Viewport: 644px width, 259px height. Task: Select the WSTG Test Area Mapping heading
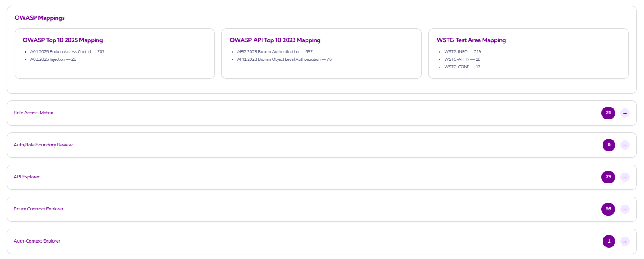tap(471, 40)
